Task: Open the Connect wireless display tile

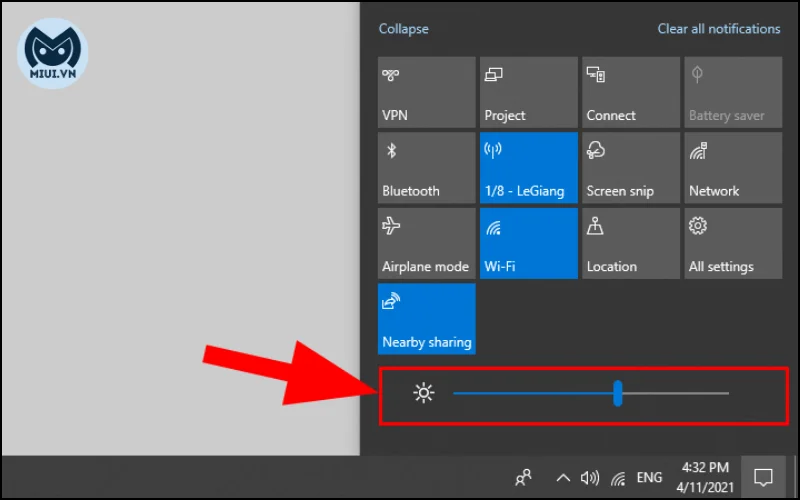Action: 631,92
